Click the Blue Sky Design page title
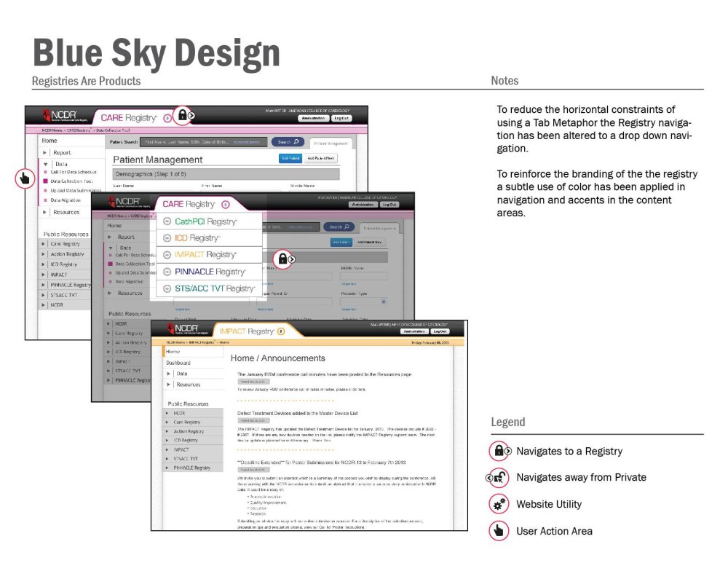Image resolution: width=728 pixels, height=563 pixels. (x=157, y=53)
